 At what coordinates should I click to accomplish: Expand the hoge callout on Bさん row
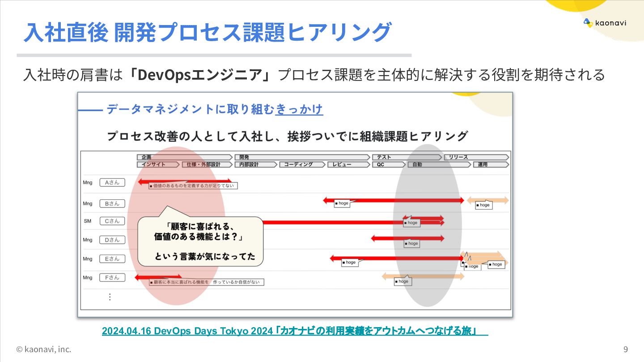[342, 203]
